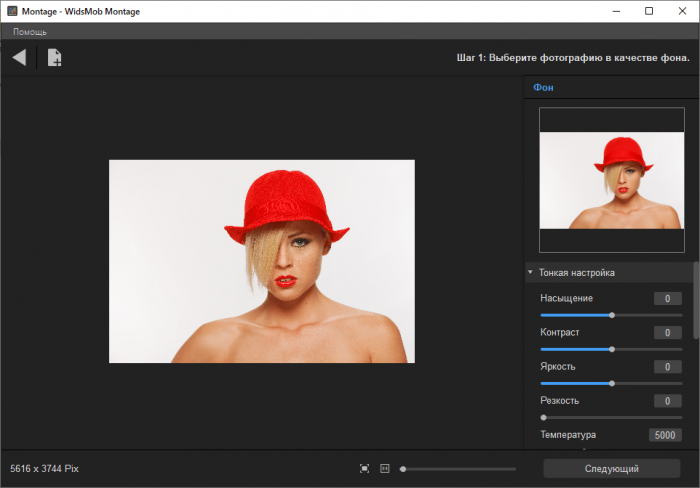Click the Яркость slider handle
This screenshot has height=488, width=700.
point(611,383)
